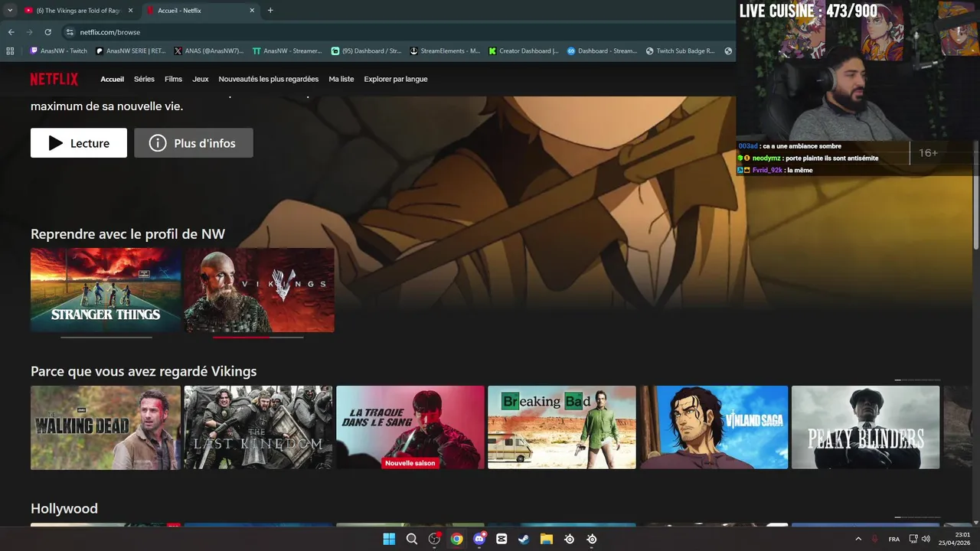
Task: Open File Explorer from the taskbar
Action: [x=547, y=539]
